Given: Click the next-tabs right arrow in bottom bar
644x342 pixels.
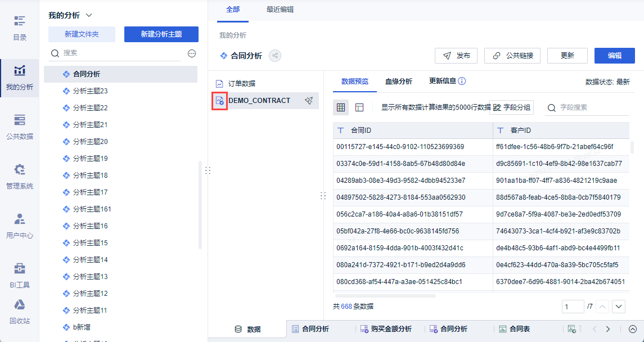Looking at the screenshot, I should coord(608,329).
